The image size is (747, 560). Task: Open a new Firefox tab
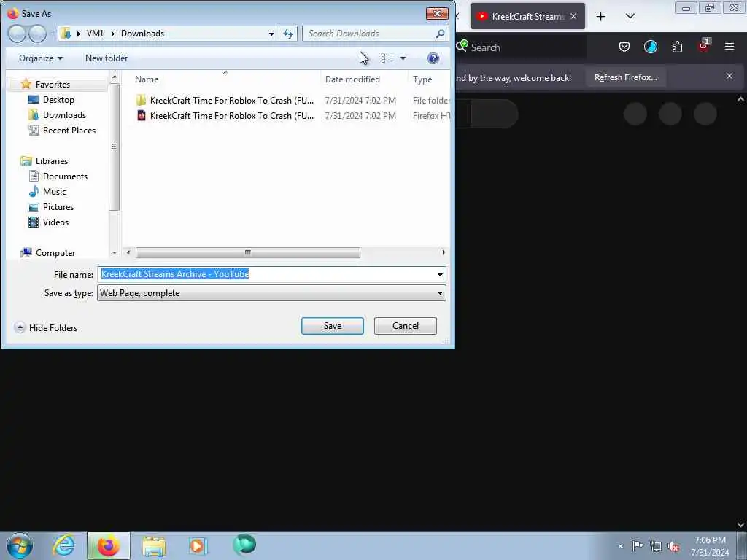tap(601, 17)
